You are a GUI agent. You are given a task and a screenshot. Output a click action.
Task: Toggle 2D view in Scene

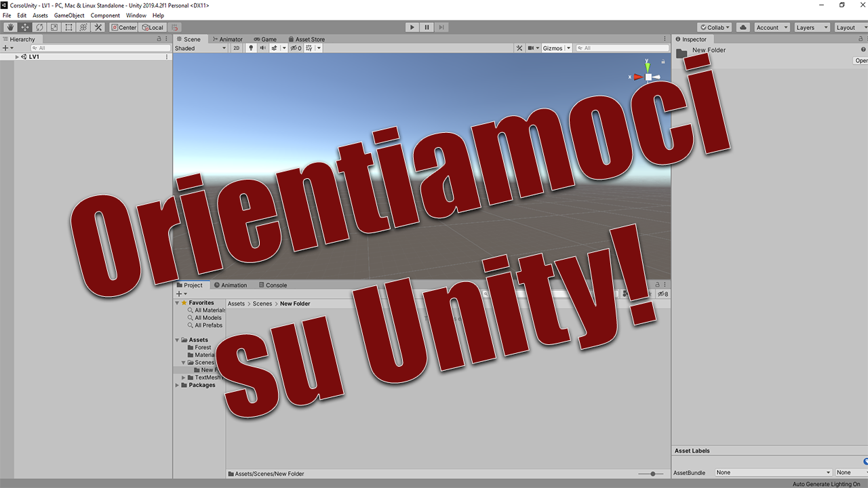[237, 48]
